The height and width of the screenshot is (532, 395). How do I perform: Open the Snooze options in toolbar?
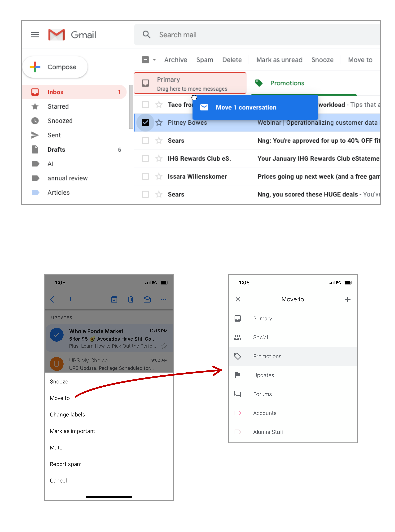click(x=322, y=60)
